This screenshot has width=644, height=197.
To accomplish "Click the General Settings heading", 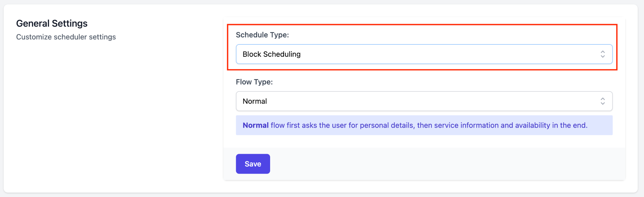I will (x=52, y=24).
